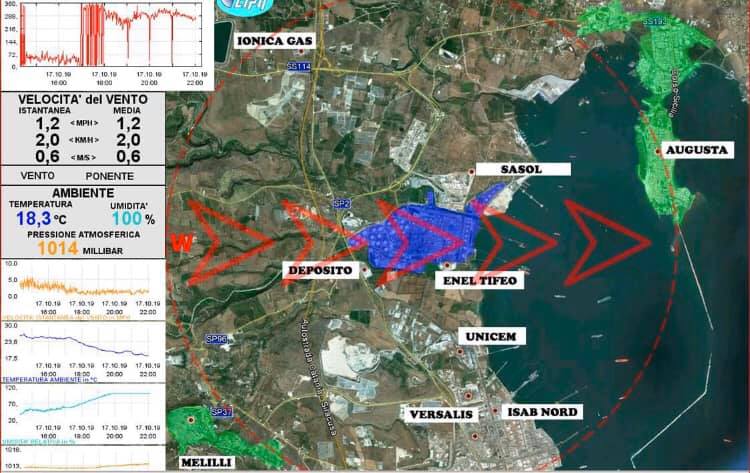Image resolution: width=750 pixels, height=473 pixels.
Task: Click the SS114 road sign marker
Action: (298, 66)
